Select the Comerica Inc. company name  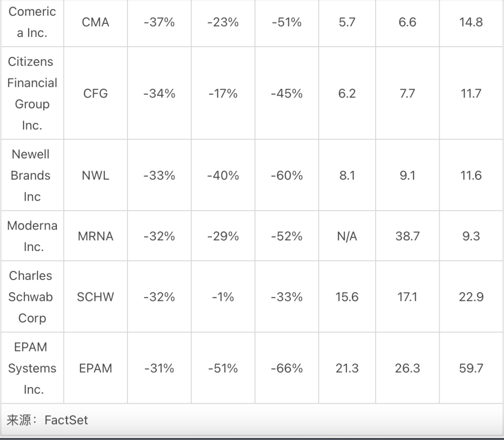tap(32, 22)
